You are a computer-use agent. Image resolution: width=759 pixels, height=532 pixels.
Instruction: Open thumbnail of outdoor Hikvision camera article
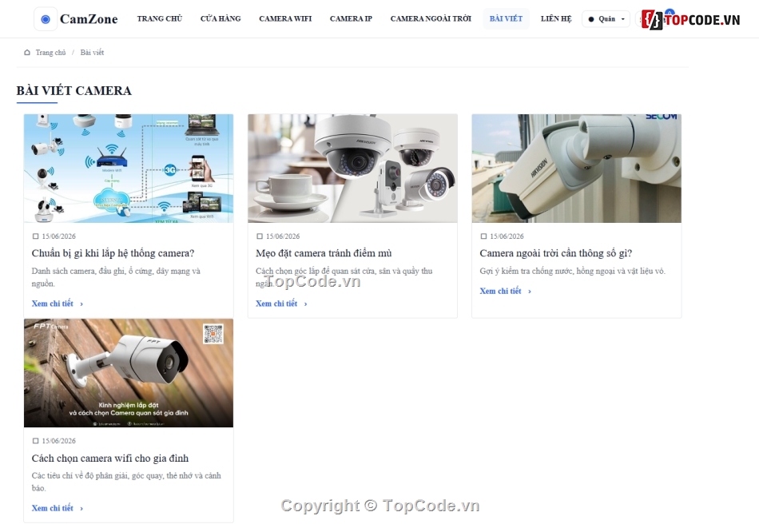(577, 169)
